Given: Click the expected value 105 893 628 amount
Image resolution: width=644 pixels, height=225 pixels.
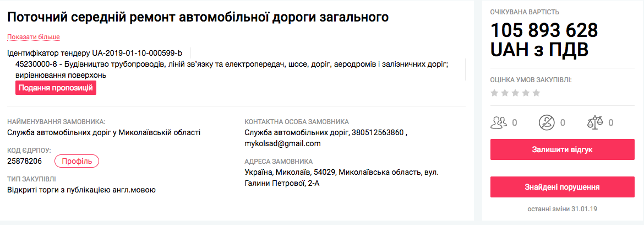Looking at the screenshot, I should [544, 30].
